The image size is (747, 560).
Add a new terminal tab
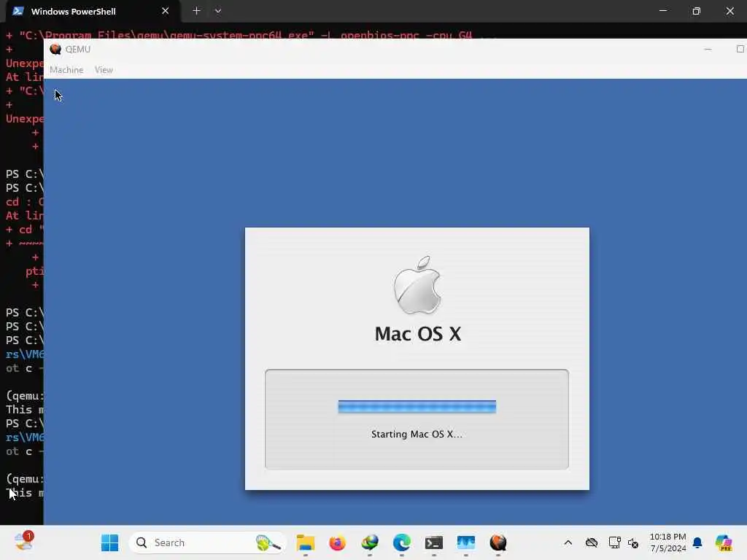196,11
